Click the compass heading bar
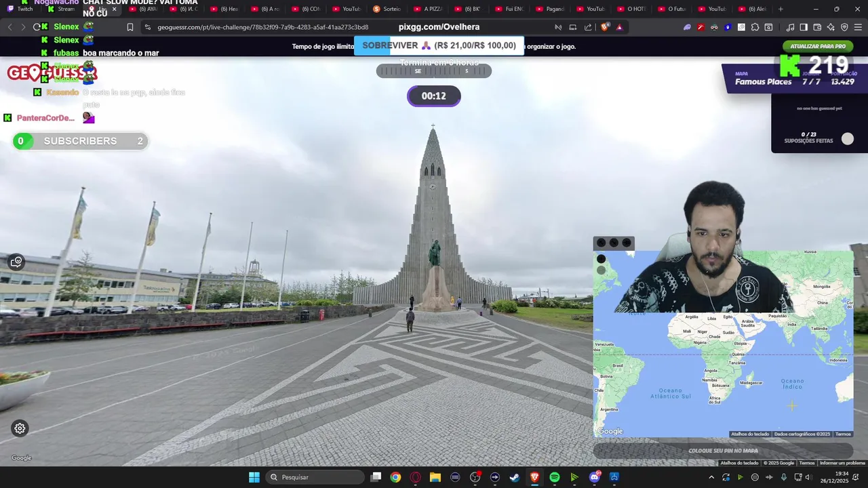Image resolution: width=868 pixels, height=488 pixels. click(434, 71)
